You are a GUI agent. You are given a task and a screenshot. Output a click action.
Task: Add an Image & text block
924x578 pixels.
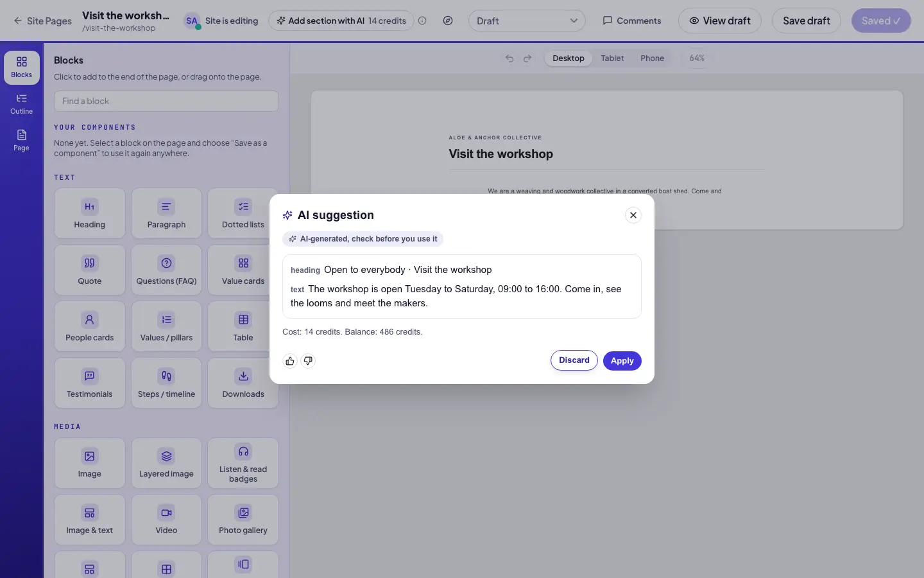click(x=90, y=520)
